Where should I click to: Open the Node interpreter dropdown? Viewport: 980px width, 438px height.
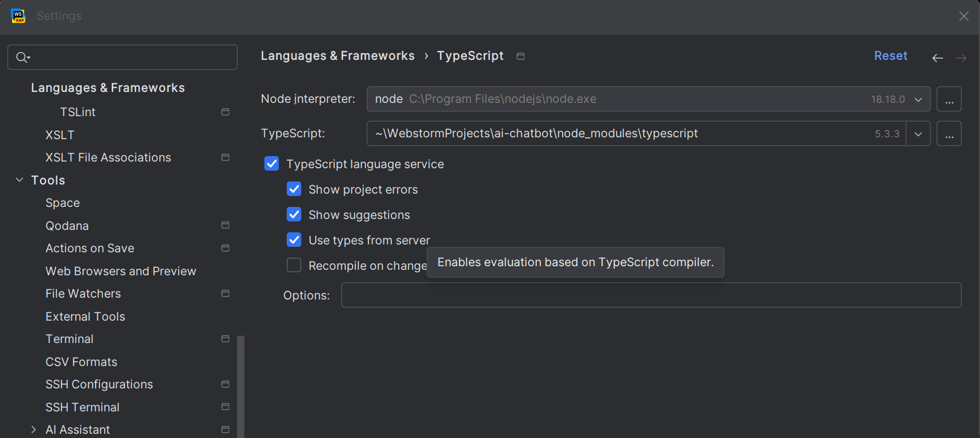coord(918,99)
